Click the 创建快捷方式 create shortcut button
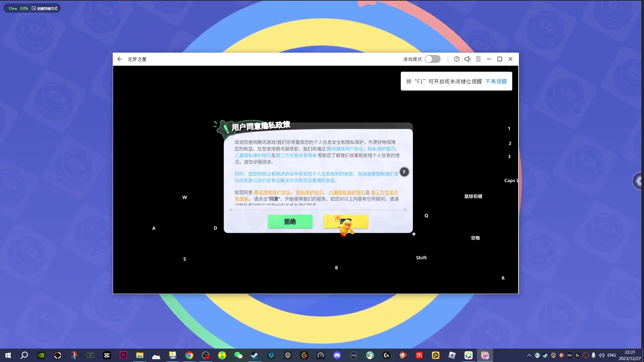 click(45, 8)
